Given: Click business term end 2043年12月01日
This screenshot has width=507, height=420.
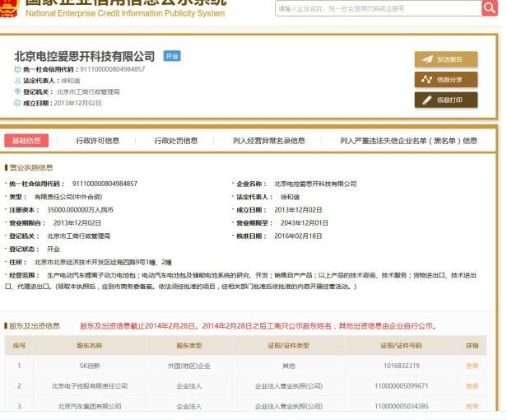Looking at the screenshot, I should tap(305, 223).
